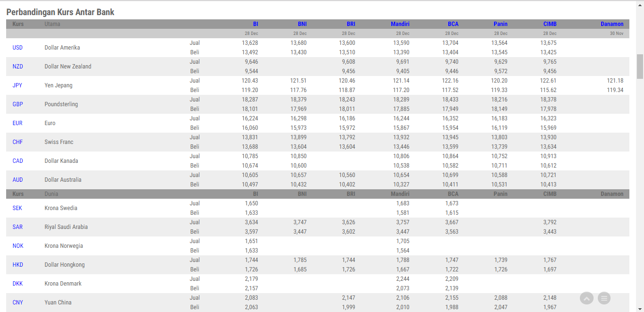Open the EUR currency link
This screenshot has width=644, height=312.
(x=17, y=123)
